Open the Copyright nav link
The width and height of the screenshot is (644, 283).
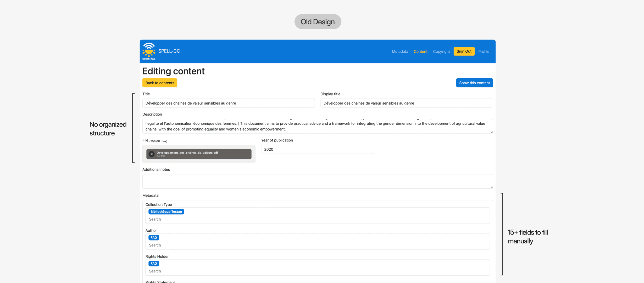(441, 52)
